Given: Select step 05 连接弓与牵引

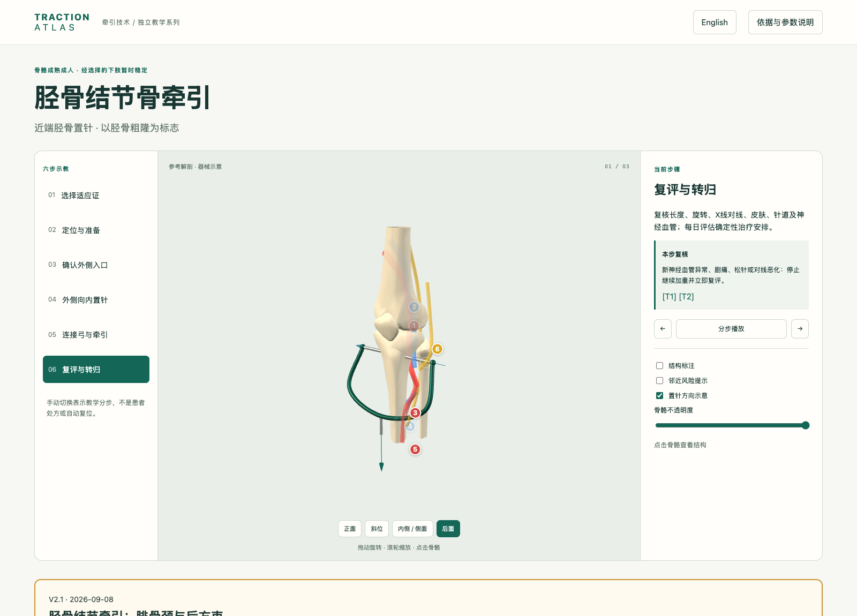Looking at the screenshot, I should (x=96, y=335).
